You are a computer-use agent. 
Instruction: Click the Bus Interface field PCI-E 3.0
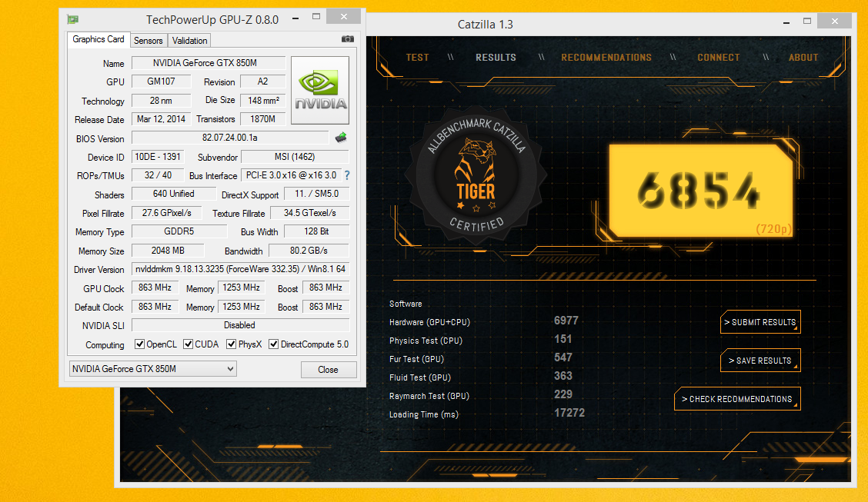[291, 175]
